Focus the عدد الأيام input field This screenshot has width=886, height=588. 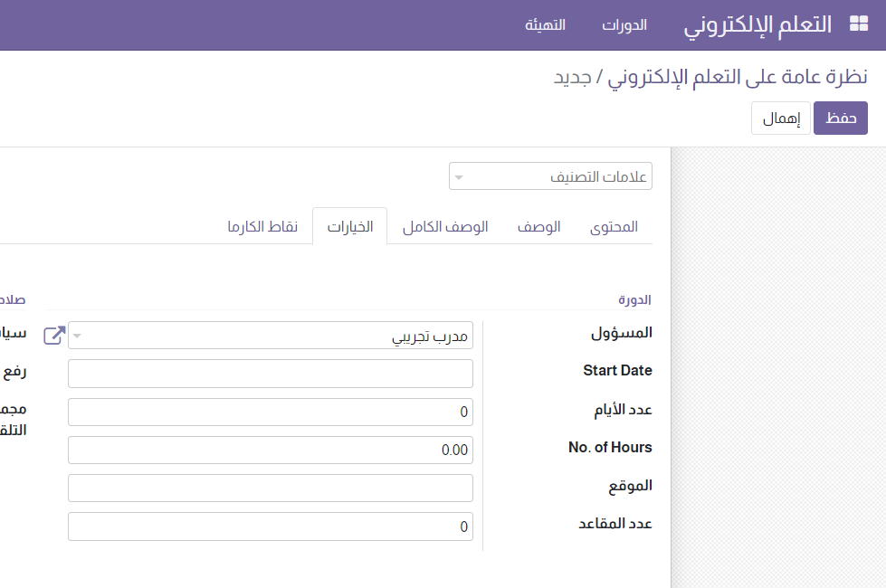(x=270, y=412)
